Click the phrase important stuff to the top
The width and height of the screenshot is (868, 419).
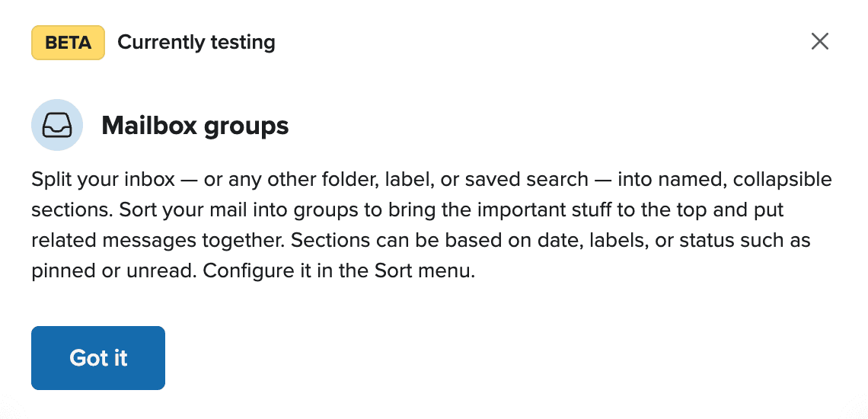[563, 210]
